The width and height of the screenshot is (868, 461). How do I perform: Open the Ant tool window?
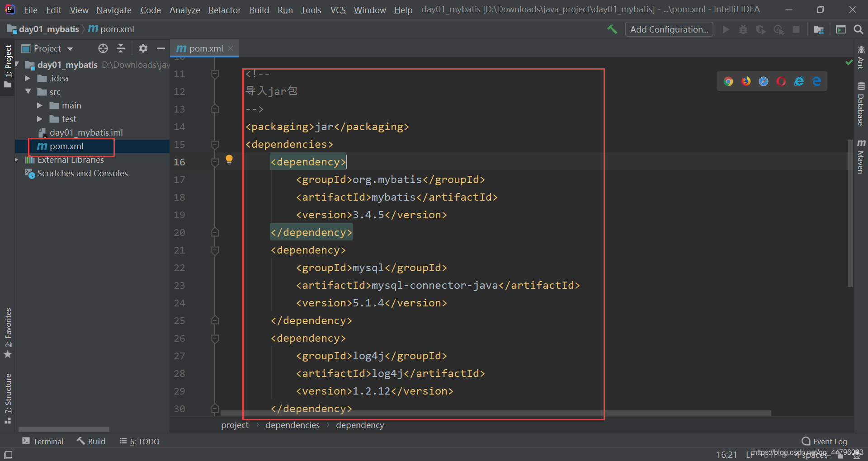[x=861, y=57]
